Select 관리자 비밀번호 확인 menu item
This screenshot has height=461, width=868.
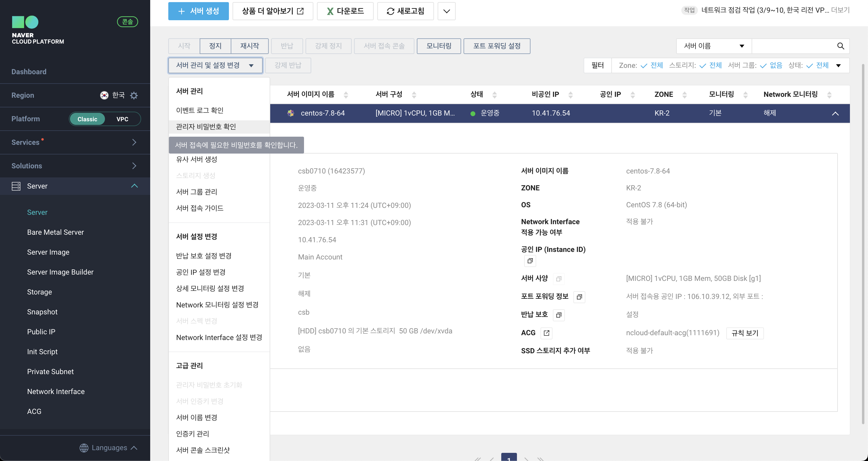(x=206, y=126)
